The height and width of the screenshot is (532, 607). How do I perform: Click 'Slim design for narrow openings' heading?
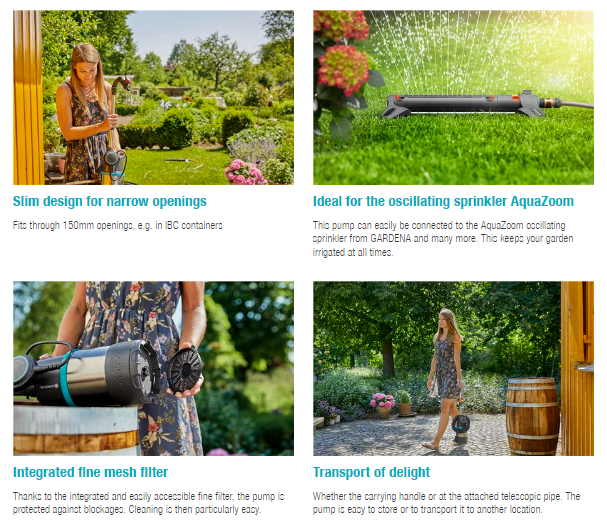pyautogui.click(x=110, y=202)
